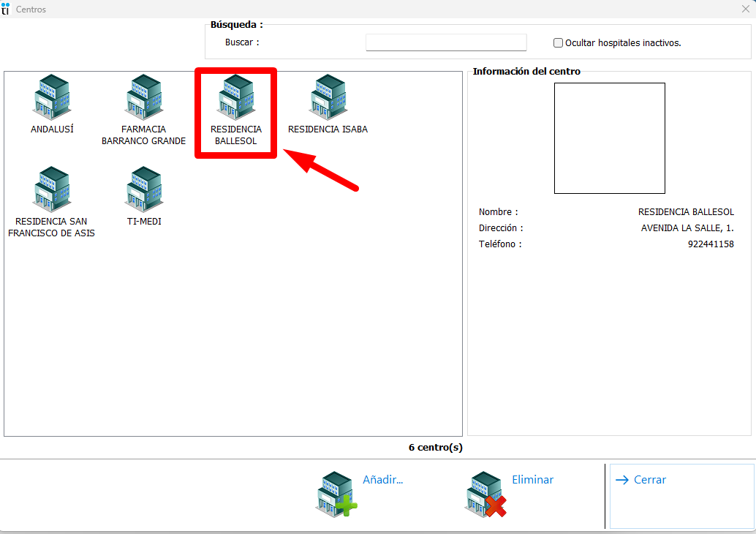Choose the RESIDENCIA ISABA building icon

(x=328, y=97)
